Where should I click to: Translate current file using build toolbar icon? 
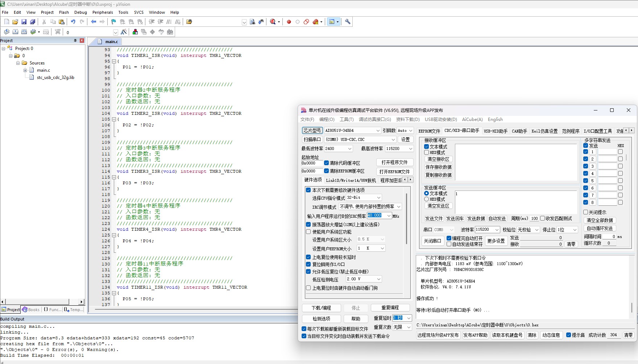7,32
